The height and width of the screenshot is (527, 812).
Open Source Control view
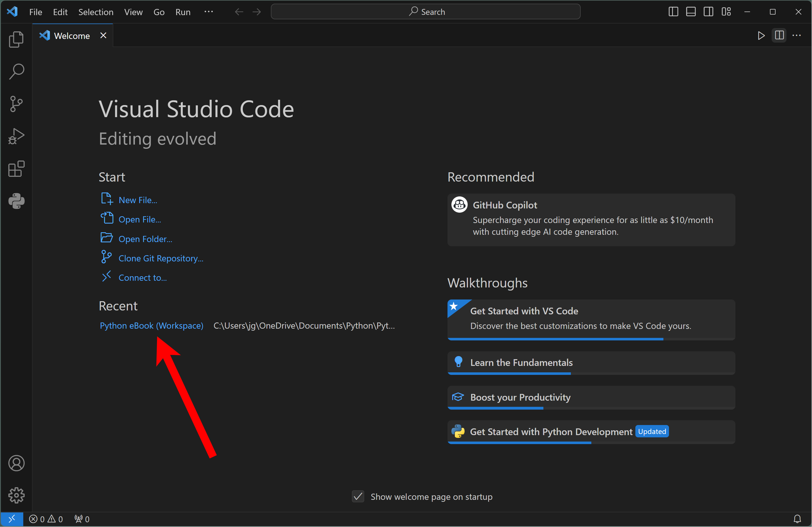[x=16, y=104]
